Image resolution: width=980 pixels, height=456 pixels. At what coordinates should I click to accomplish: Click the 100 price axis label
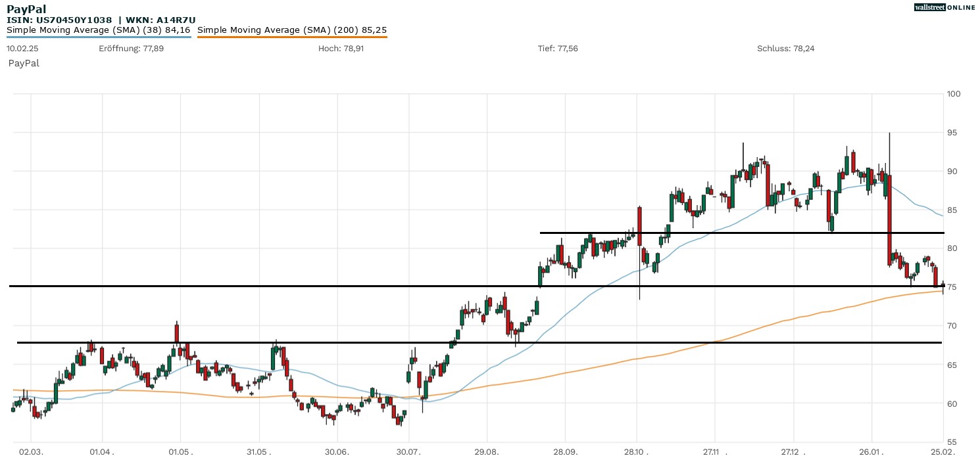point(954,94)
